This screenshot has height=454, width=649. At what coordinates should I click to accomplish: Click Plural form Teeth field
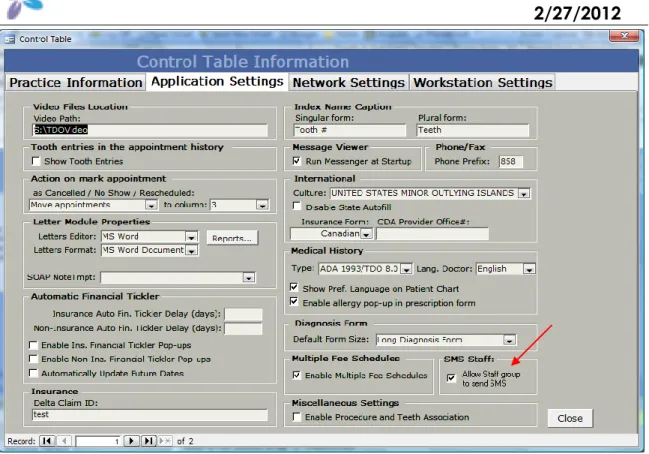(x=472, y=130)
